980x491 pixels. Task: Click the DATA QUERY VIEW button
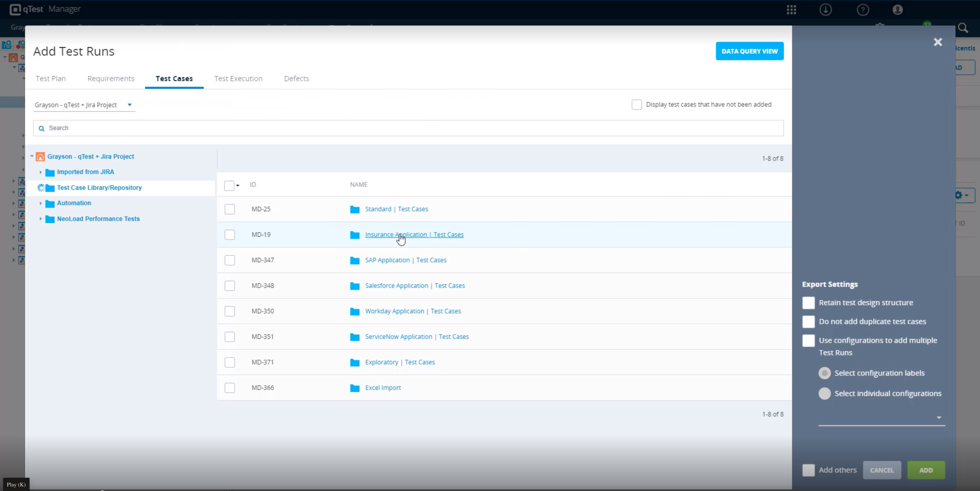(749, 51)
